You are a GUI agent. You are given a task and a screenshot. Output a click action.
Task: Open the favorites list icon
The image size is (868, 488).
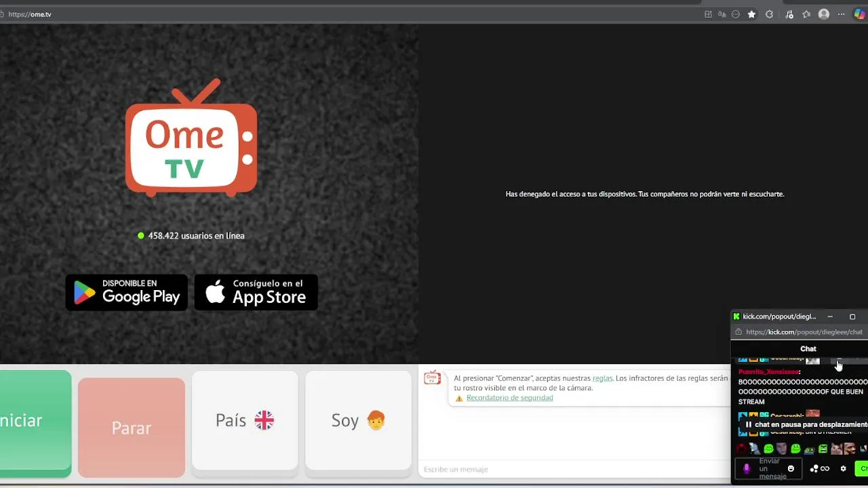point(806,14)
